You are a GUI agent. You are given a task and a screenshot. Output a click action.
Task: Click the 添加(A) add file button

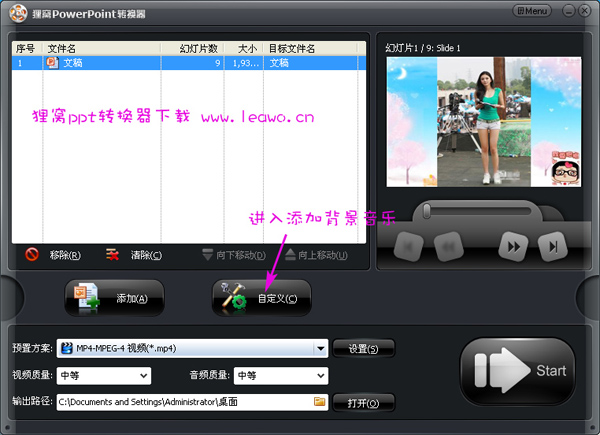click(114, 298)
